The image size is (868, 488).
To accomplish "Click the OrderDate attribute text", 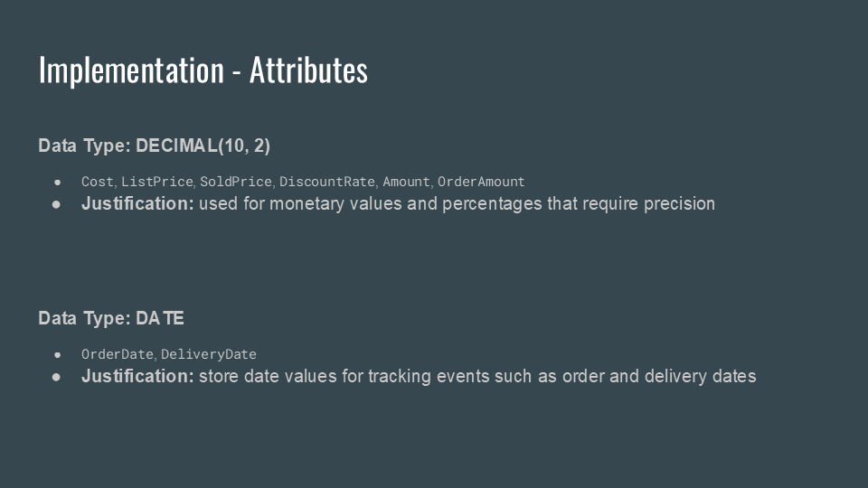I will pyautogui.click(x=118, y=354).
